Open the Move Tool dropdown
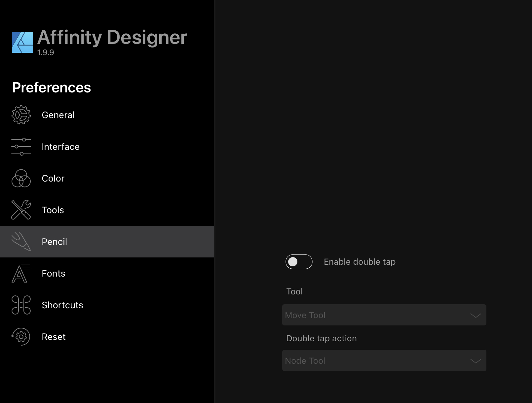532x403 pixels. click(x=384, y=315)
